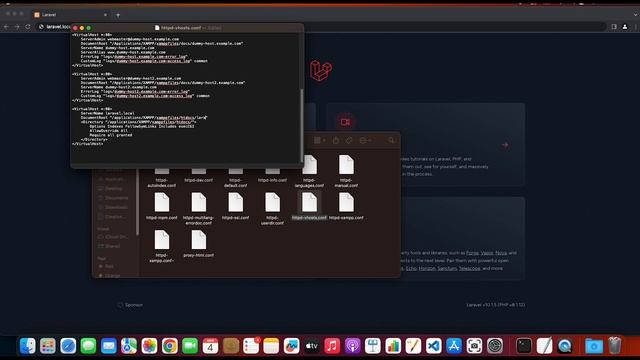Toggle the browser side panel icon
The height and width of the screenshot is (360, 640).
[614, 27]
